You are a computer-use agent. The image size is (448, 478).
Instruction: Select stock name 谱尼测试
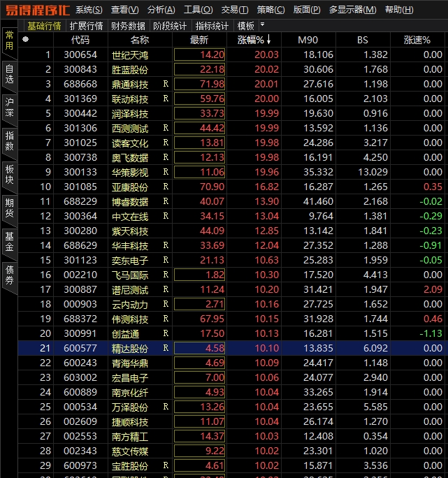pos(130,290)
